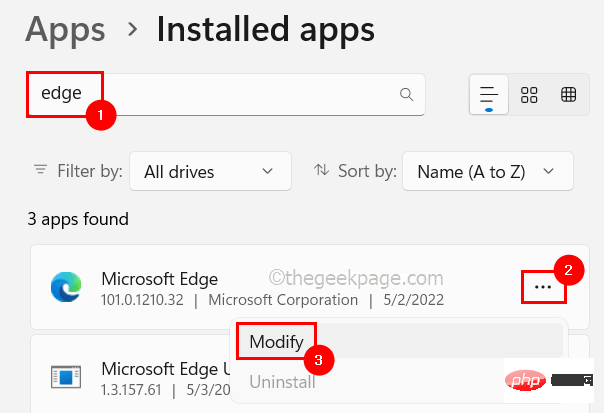Click the filter lines icon

coord(40,169)
